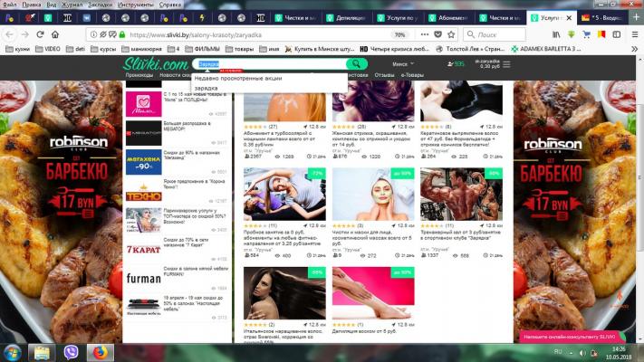Screen dimensions: 644x362
Task: Open the Инструменты menu
Action: tap(136, 5)
